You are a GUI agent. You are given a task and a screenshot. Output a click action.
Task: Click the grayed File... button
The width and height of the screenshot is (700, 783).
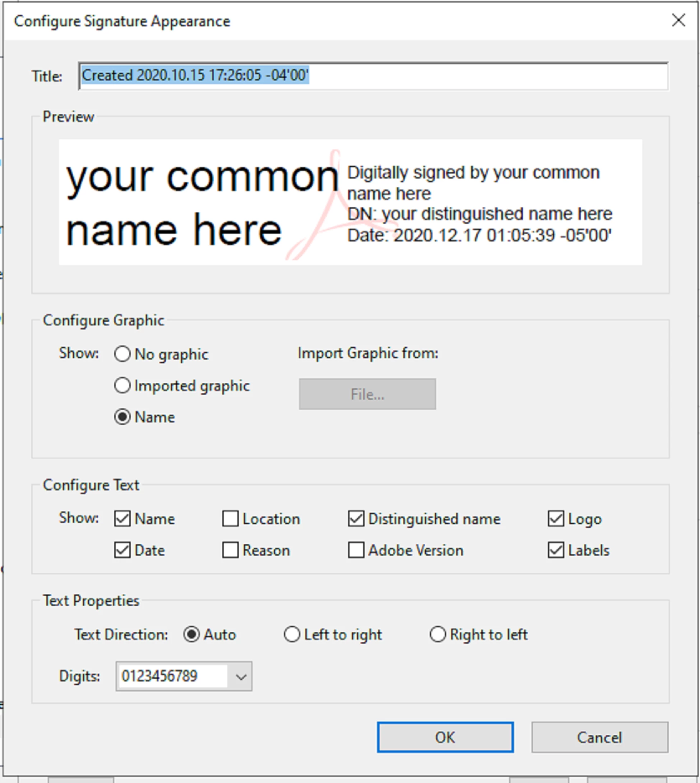point(367,394)
